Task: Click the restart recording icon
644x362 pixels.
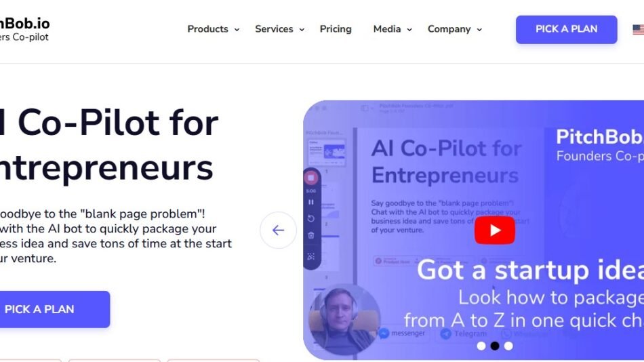Action: tap(311, 218)
